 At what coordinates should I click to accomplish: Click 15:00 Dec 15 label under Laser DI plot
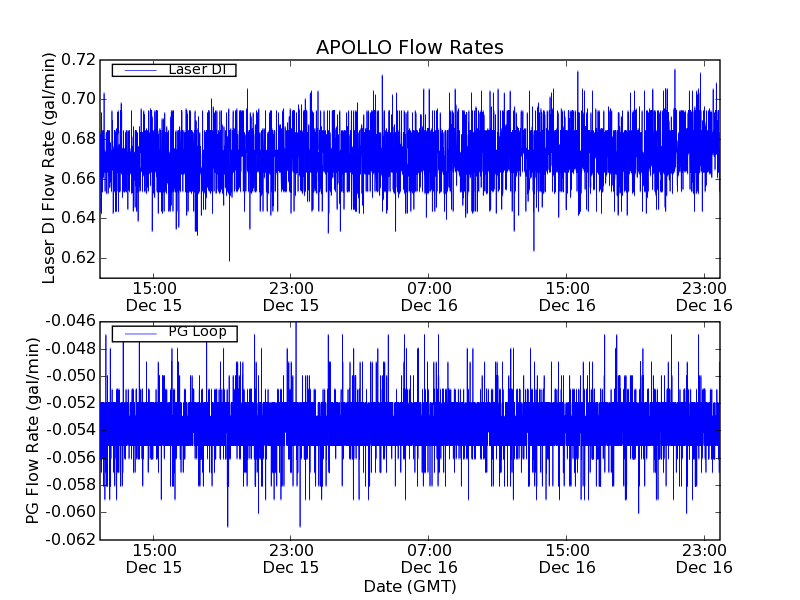[x=154, y=297]
